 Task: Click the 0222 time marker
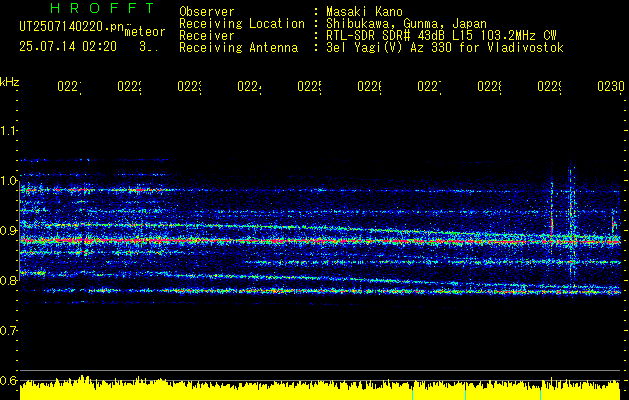[x=129, y=86]
